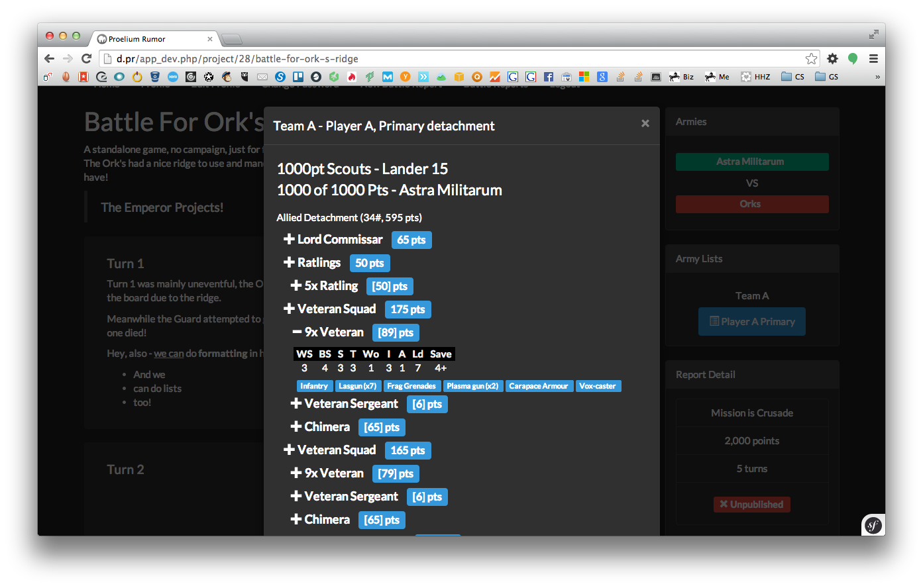The width and height of the screenshot is (923, 588).
Task: Open the GS bookmarks folder
Action: point(826,77)
